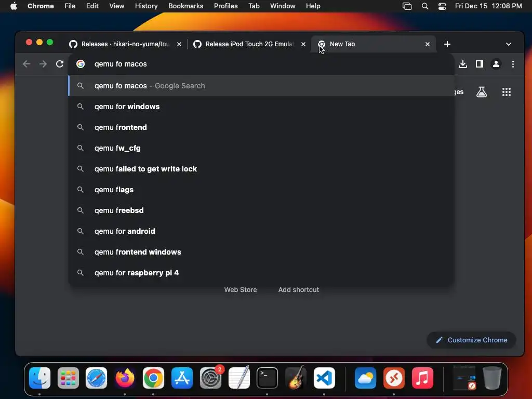
Task: Open System Settings from the dock
Action: tap(211, 378)
